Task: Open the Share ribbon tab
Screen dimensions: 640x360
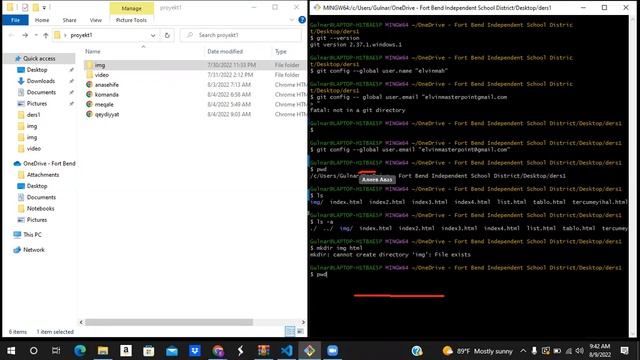Action: point(69,20)
